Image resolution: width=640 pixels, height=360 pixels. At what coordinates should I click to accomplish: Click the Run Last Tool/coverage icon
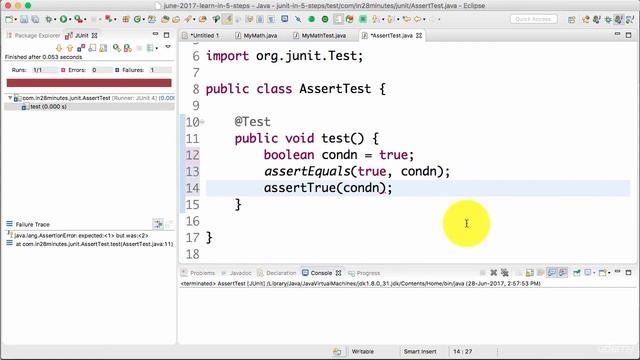[x=78, y=19]
